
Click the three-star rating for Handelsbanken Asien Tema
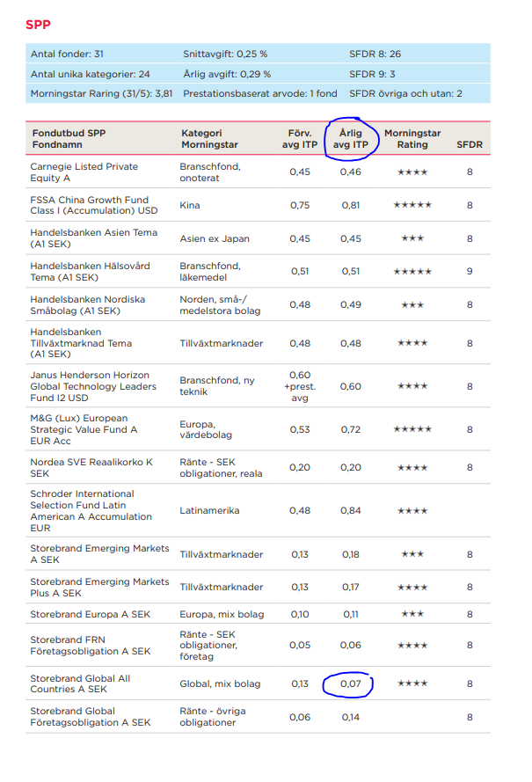[x=412, y=238]
